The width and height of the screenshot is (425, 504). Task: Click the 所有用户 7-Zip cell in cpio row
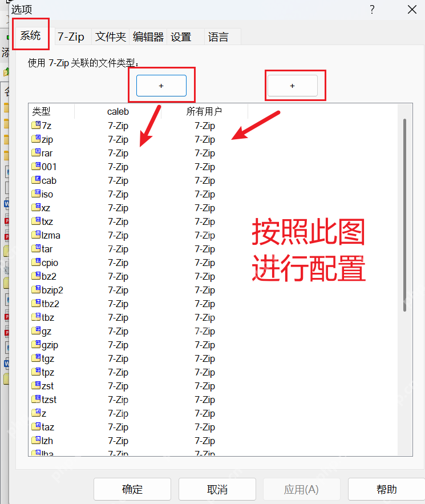coord(205,263)
